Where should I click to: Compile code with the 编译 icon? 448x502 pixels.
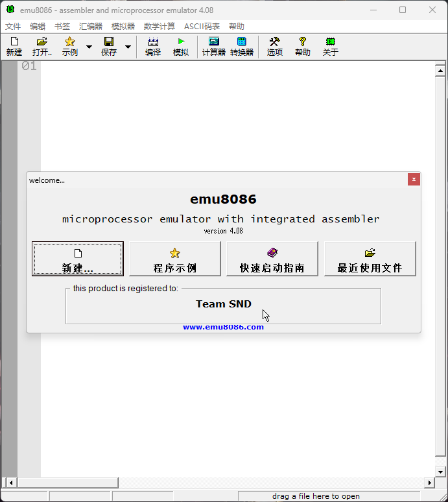tap(153, 47)
